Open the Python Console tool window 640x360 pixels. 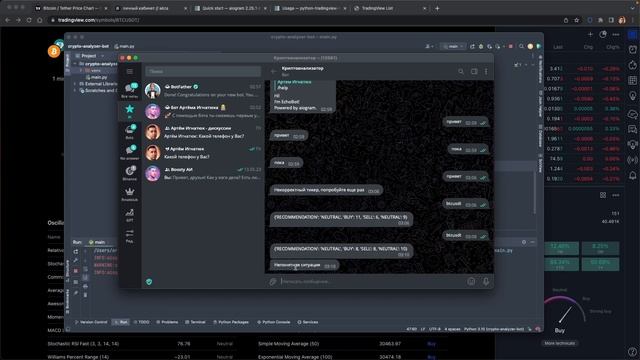tap(273, 322)
